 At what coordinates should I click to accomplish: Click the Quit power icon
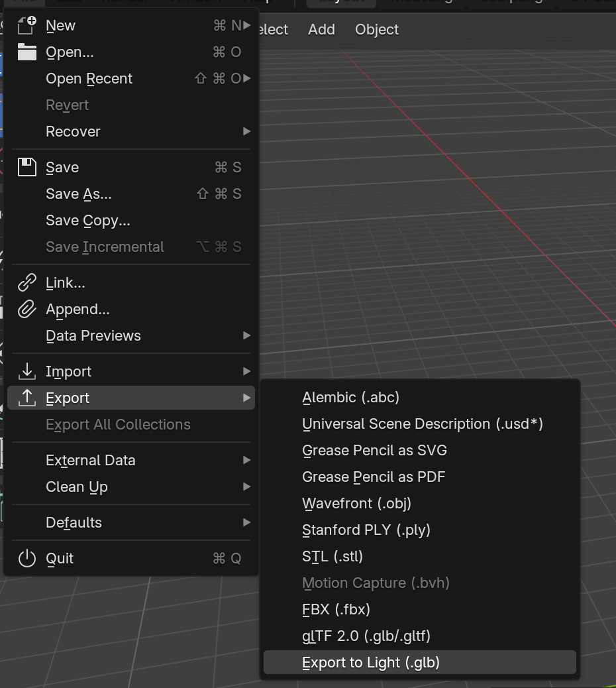pyautogui.click(x=26, y=558)
